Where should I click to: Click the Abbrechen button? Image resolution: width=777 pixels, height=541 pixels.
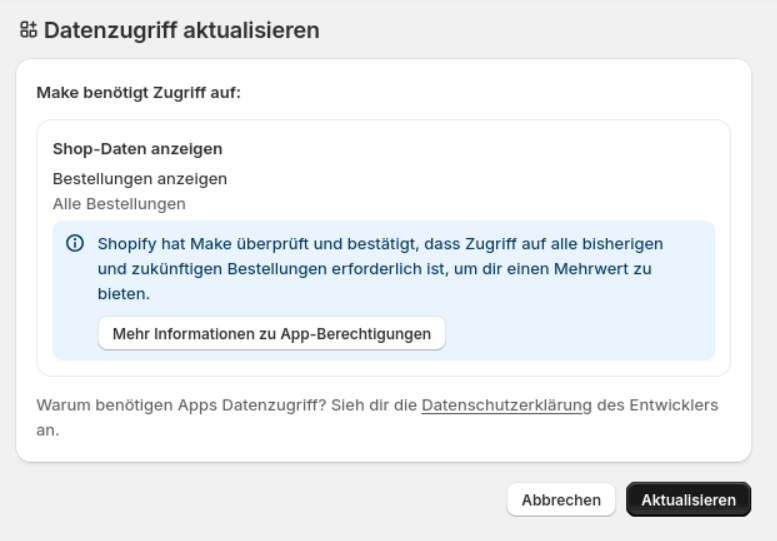click(x=561, y=499)
